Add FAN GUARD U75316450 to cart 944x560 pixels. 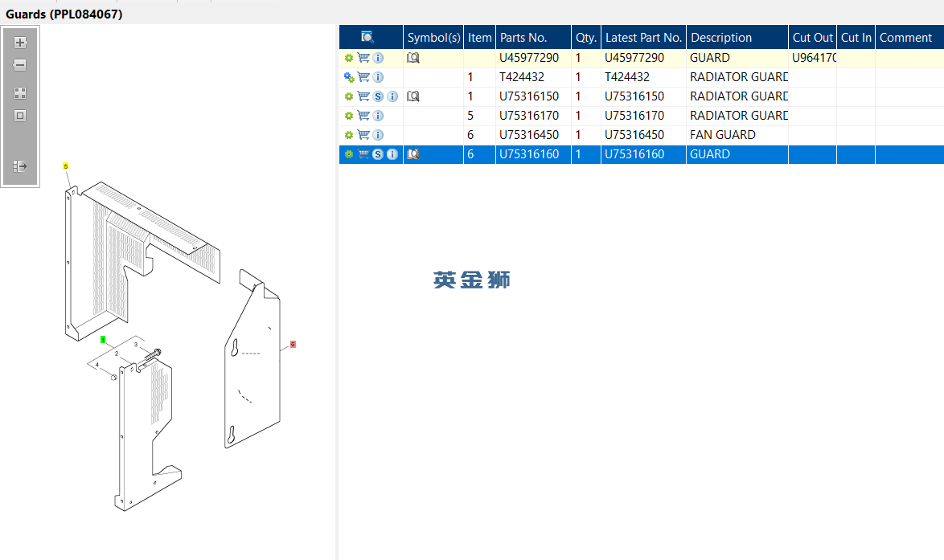363,135
